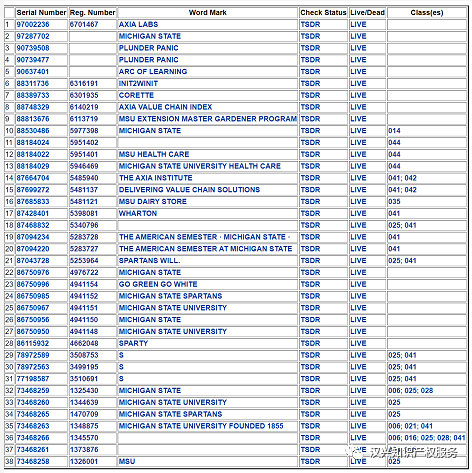The width and height of the screenshot is (472, 473).
Task: Open serial number 90739508
Action: pyautogui.click(x=33, y=48)
